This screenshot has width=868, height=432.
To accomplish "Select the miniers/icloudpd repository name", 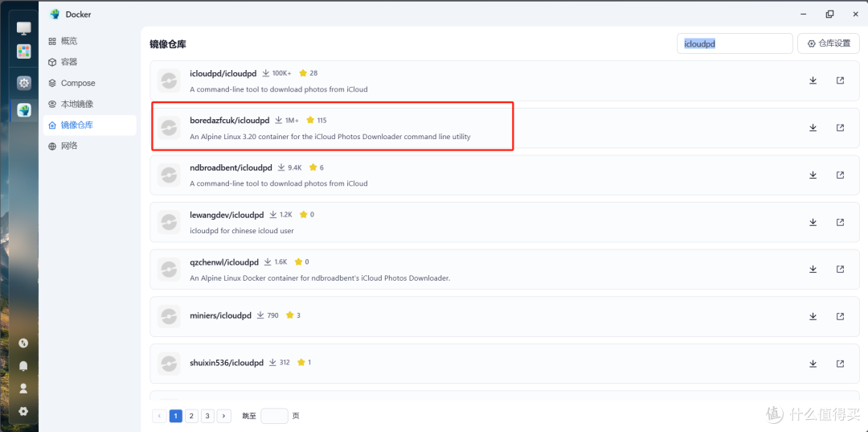I will (220, 315).
